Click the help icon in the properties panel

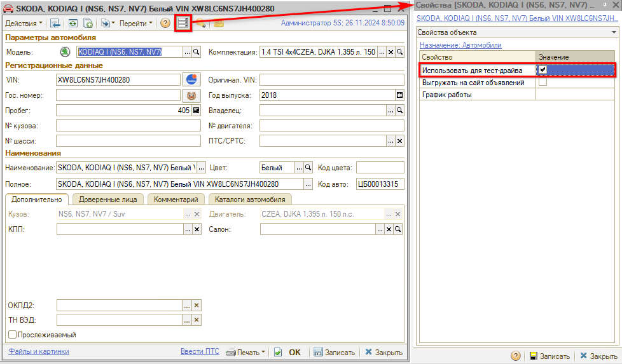[x=516, y=356]
